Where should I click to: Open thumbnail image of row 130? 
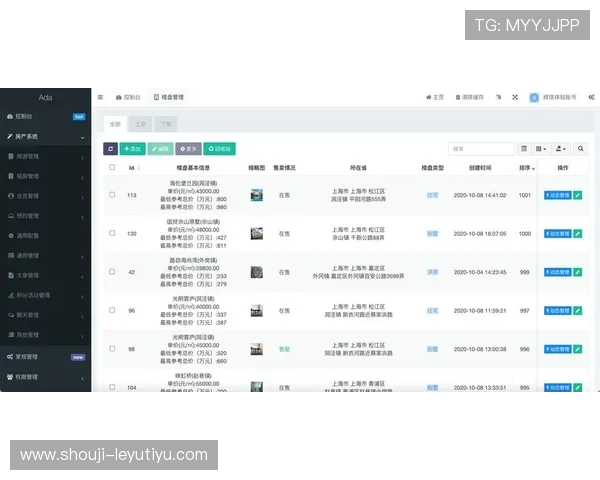pos(257,233)
